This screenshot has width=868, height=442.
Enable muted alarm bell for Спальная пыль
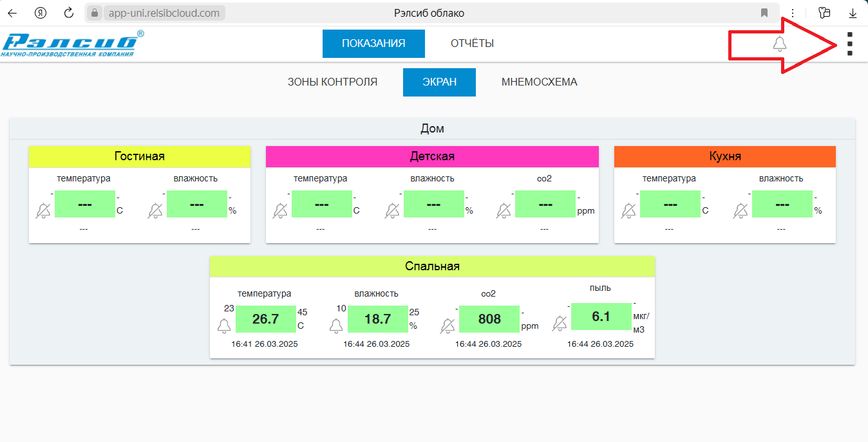point(560,323)
